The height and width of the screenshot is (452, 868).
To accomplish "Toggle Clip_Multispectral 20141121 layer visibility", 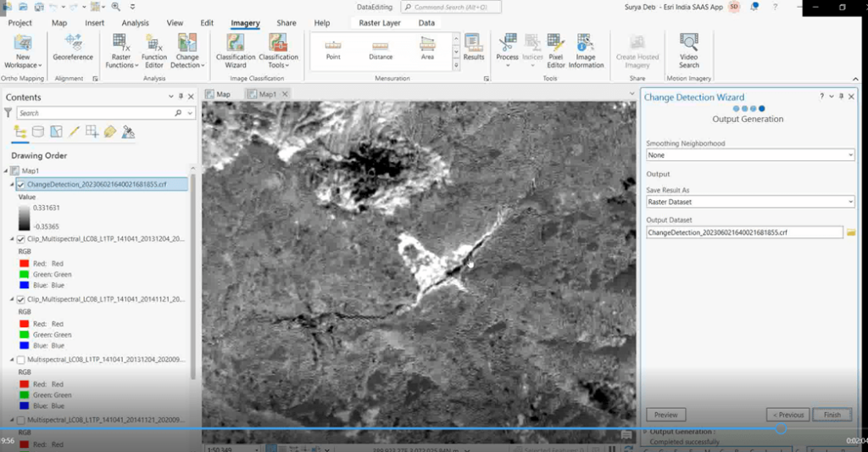I will 21,299.
